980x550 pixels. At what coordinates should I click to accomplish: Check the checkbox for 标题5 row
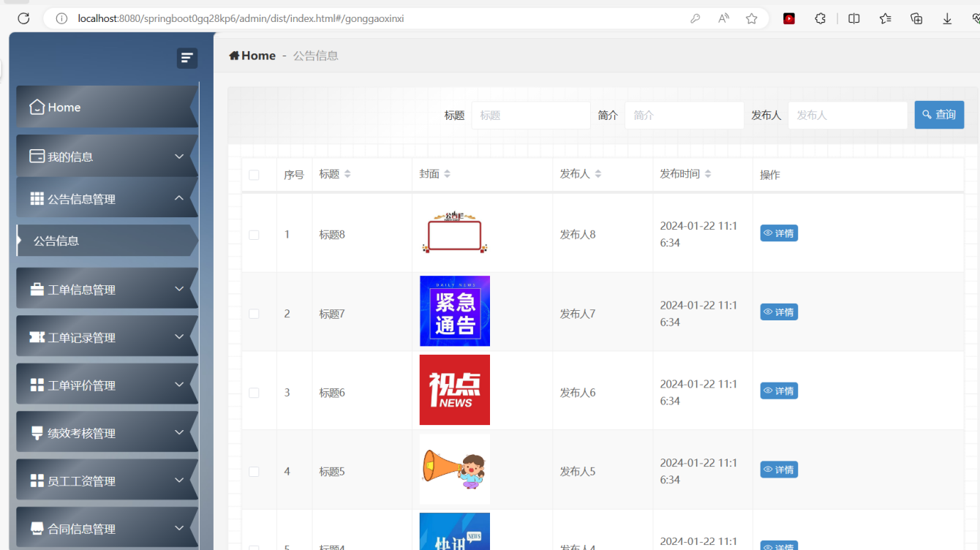pyautogui.click(x=254, y=472)
